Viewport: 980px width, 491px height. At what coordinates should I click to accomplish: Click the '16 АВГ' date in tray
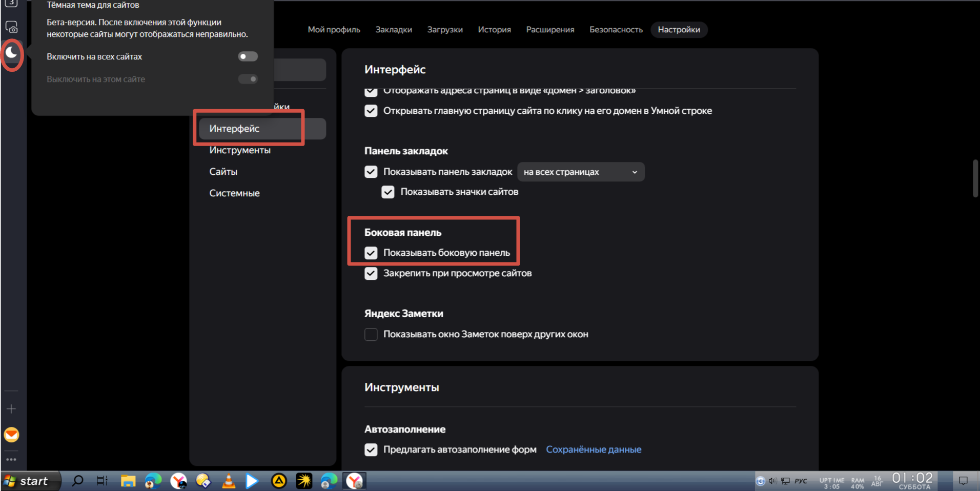coord(877,481)
